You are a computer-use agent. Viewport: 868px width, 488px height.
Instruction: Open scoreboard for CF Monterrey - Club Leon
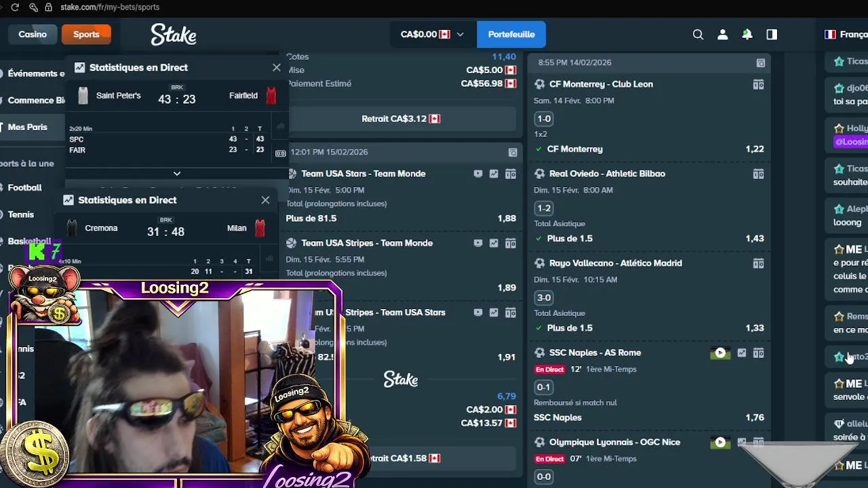tap(758, 85)
